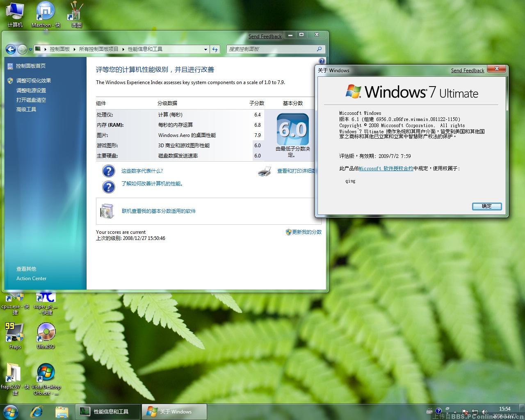Switch to 关于 Windows taskbar item
This screenshot has width=525, height=420.
174,412
